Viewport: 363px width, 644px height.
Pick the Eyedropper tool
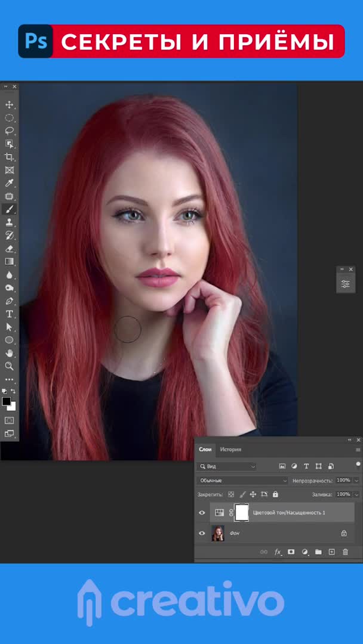(10, 183)
